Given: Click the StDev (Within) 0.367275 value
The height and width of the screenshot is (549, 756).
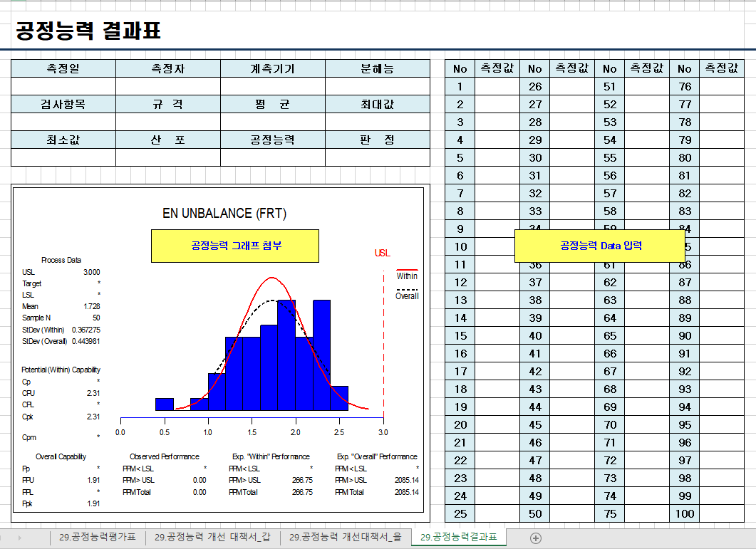Looking at the screenshot, I should pyautogui.click(x=86, y=330).
